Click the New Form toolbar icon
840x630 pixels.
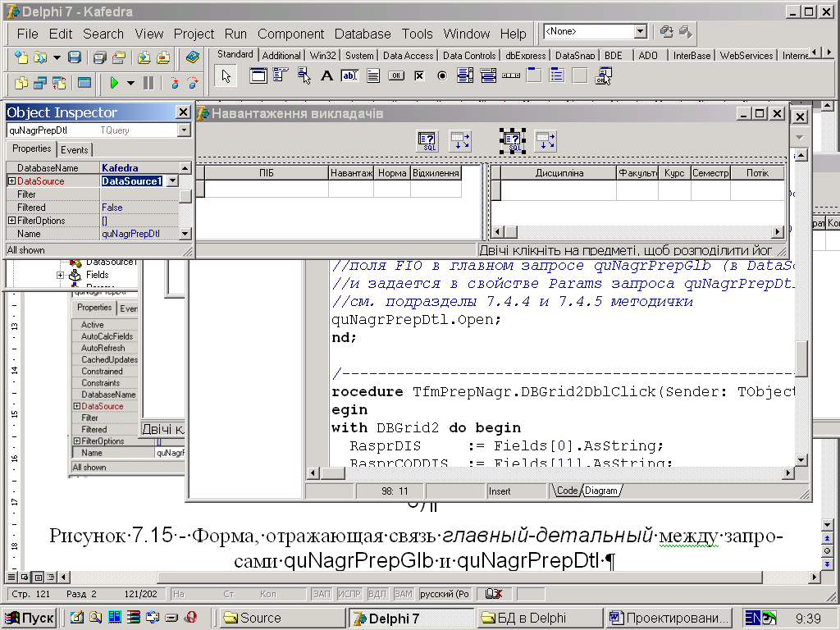(84, 83)
